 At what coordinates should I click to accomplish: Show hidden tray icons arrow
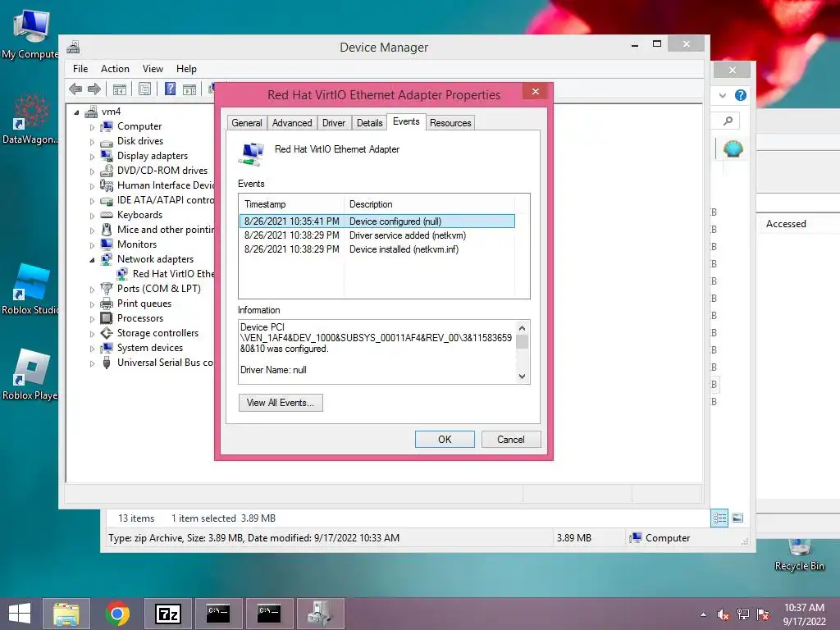click(703, 614)
